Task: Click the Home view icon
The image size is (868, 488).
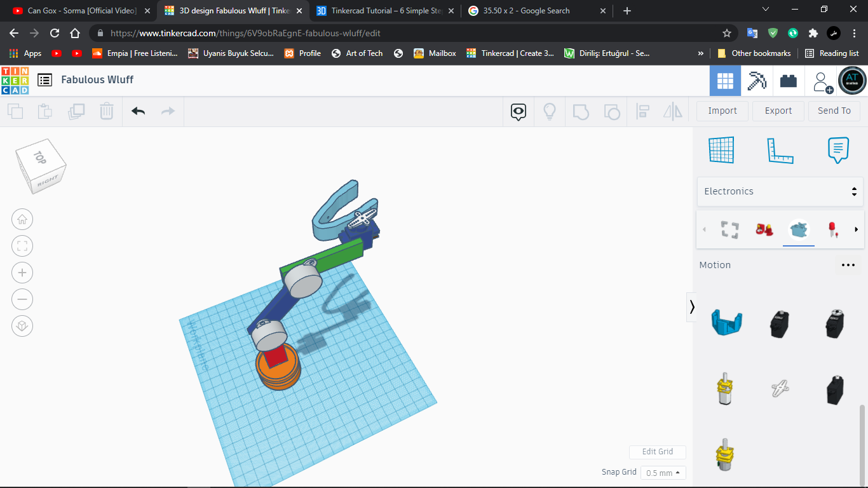Action: (x=22, y=219)
